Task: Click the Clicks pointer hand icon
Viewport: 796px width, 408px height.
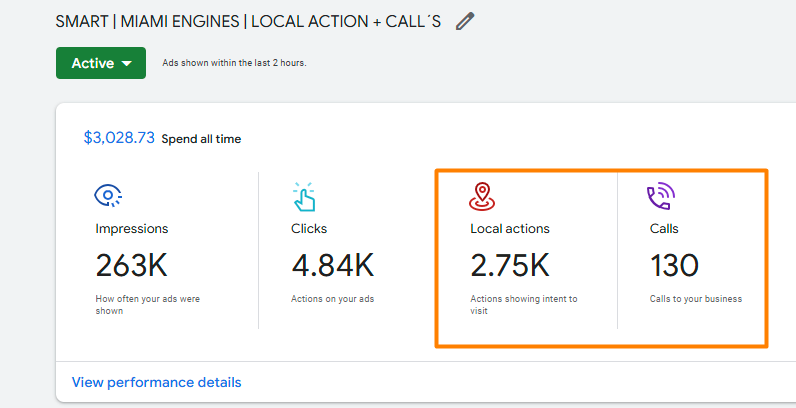Action: 304,196
